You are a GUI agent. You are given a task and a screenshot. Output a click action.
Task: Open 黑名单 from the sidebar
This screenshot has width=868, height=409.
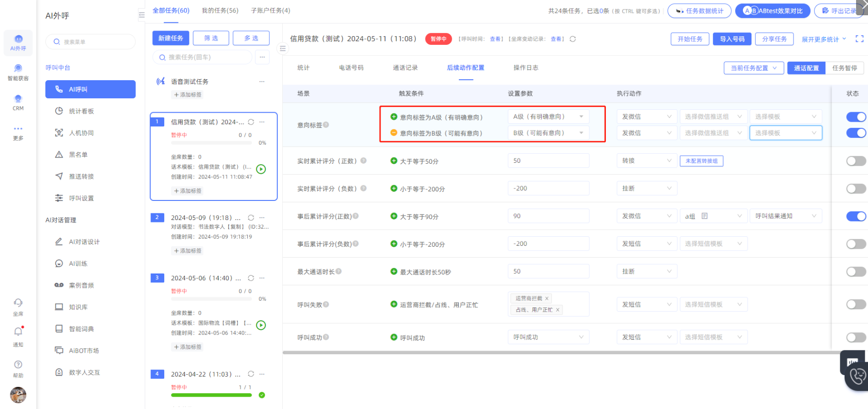click(78, 155)
